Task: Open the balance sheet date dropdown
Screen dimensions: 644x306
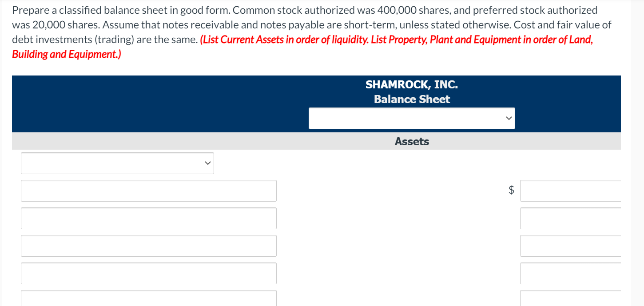Action: [x=411, y=118]
